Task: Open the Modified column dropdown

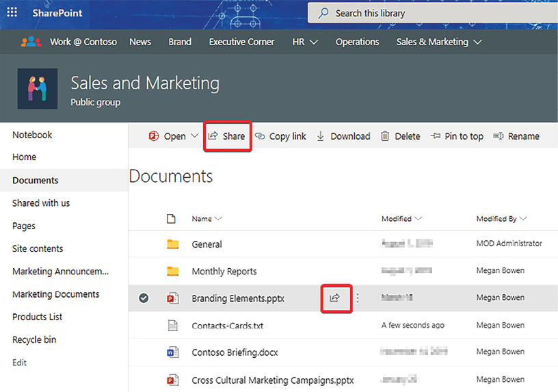Action: [x=418, y=218]
